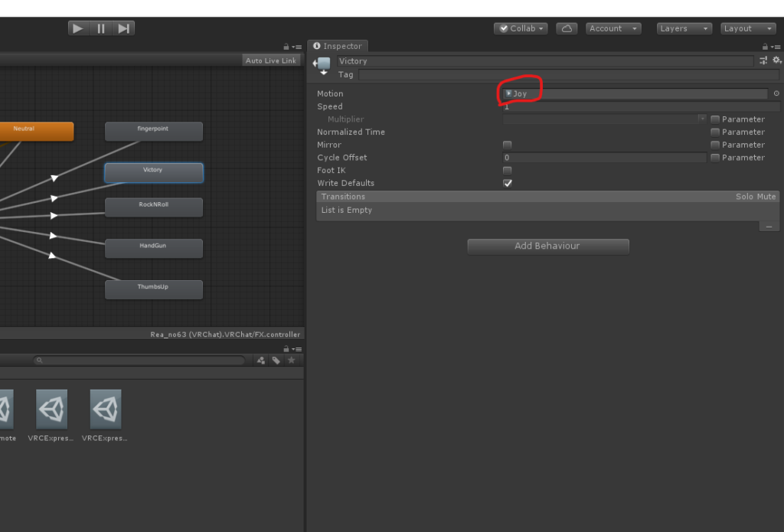Click the animator state icon in Inspector
Screen dimensions: 784x532
pyautogui.click(x=322, y=66)
